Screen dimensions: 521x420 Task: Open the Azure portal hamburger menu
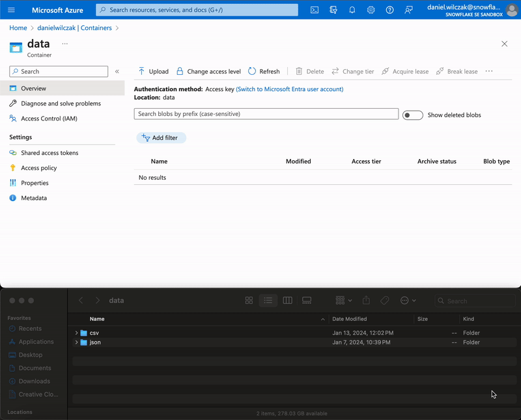click(11, 10)
